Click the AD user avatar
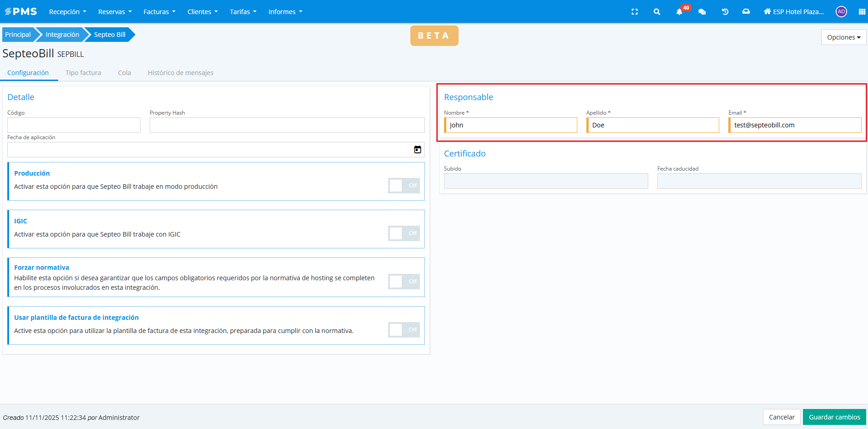The image size is (868, 429). pyautogui.click(x=841, y=12)
